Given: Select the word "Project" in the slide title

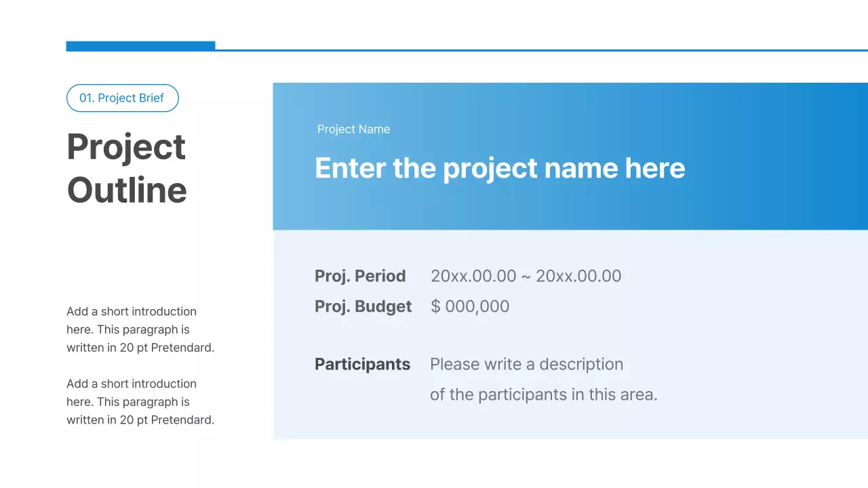Looking at the screenshot, I should point(126,147).
